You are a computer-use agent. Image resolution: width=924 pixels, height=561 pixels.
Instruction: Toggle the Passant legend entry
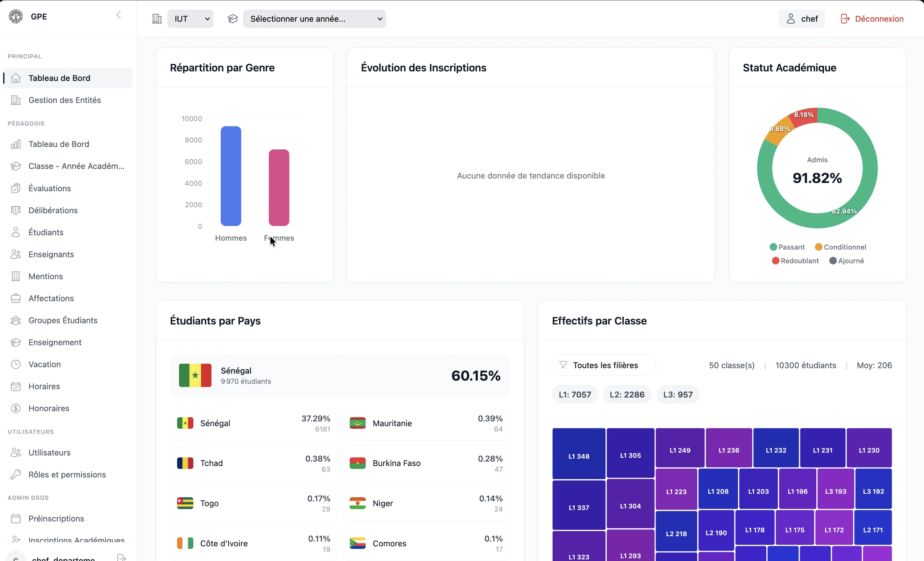(x=787, y=247)
